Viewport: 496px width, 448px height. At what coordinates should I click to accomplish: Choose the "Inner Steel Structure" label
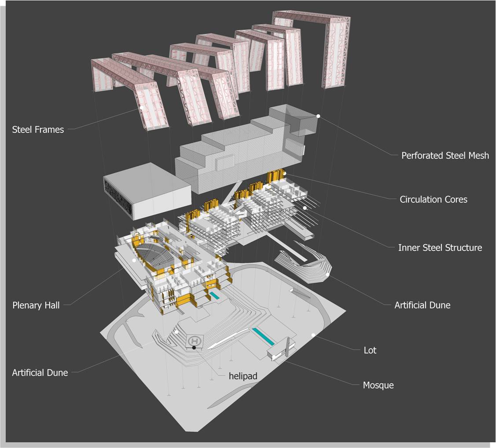(x=440, y=248)
